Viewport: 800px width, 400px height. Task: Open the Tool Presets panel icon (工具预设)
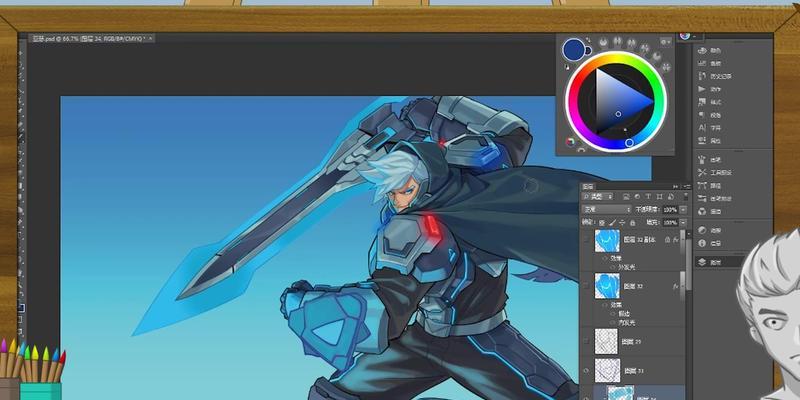click(702, 172)
